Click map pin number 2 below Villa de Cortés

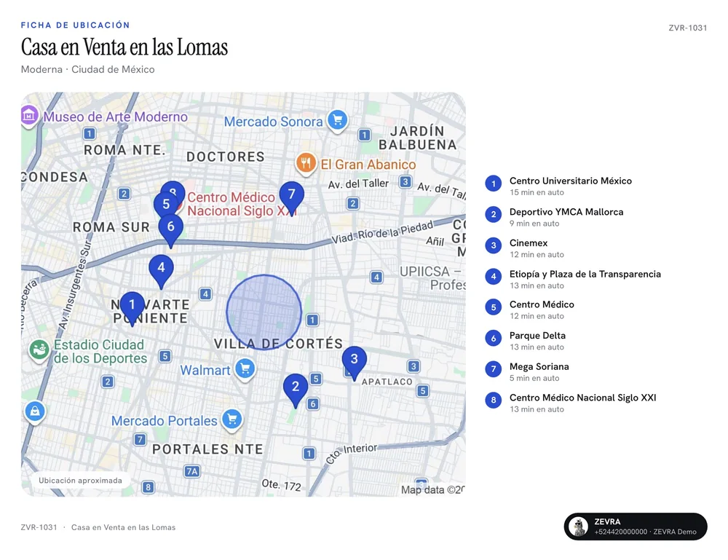point(296,390)
